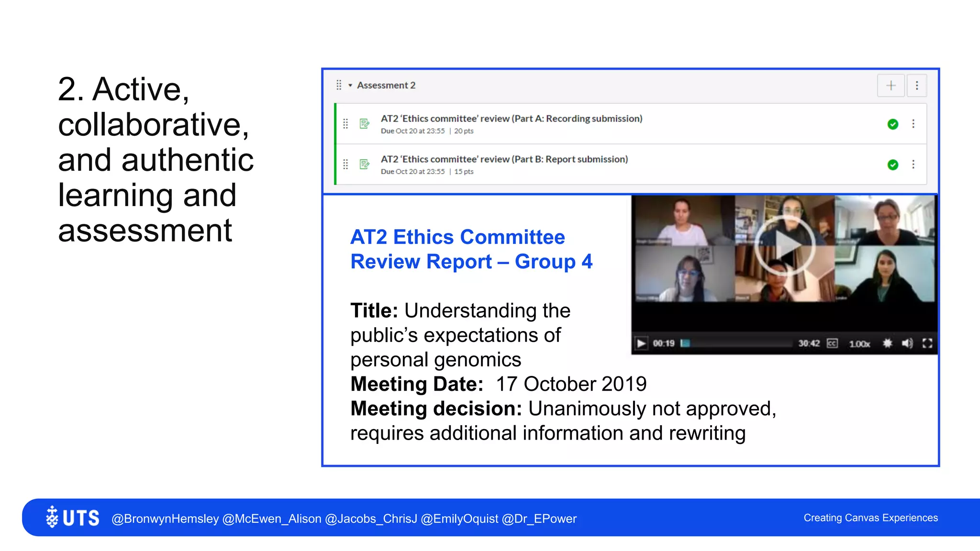Open AT2 Part A: Recording submission link
Viewport: 980px width, 551px height.
pos(512,119)
